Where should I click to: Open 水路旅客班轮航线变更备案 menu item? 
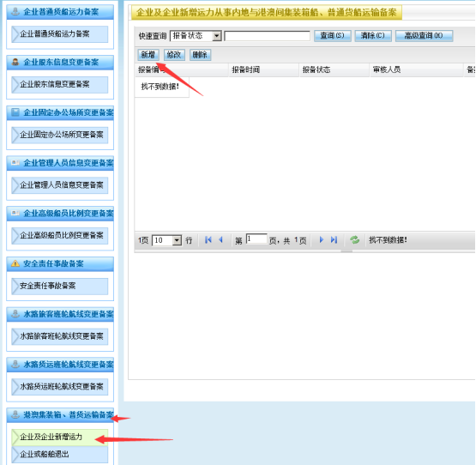(60, 336)
